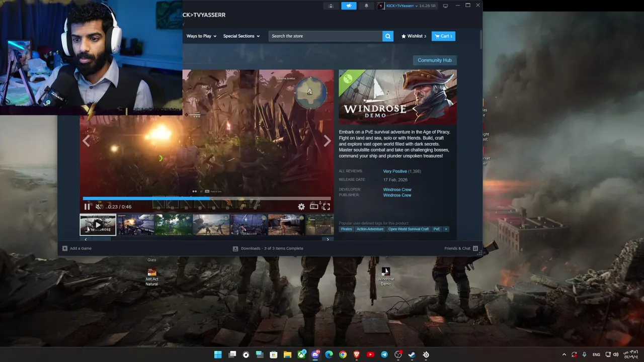Viewport: 644px width, 362px height.
Task: Click thumbnail strip scroll-right arrow
Action: 328,239
